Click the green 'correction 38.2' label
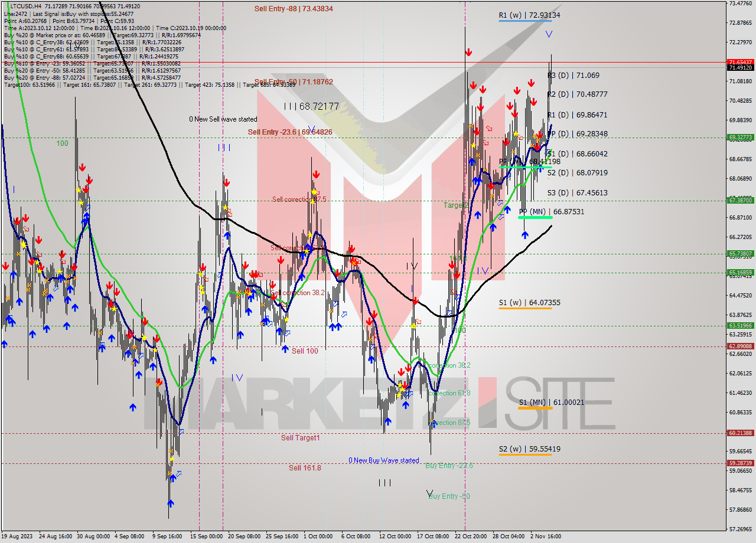This screenshot has height=543, width=756. click(448, 365)
